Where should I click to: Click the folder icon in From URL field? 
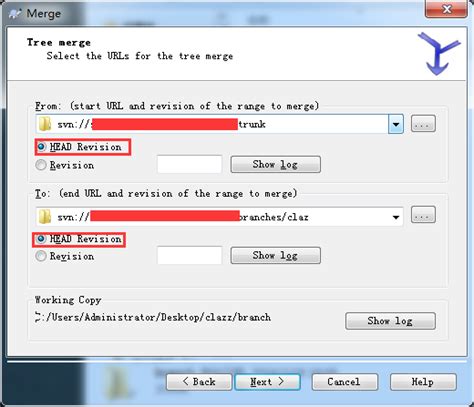click(45, 124)
